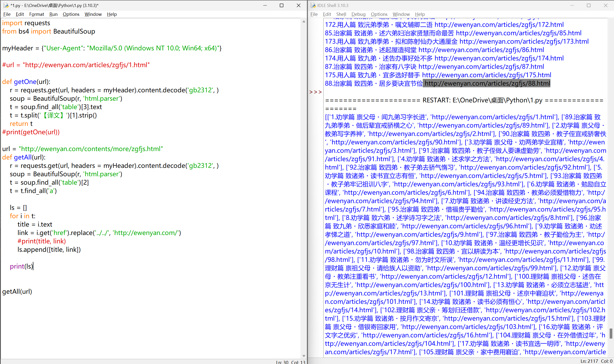Open the Shell menu in IDLE Shell
The width and height of the screenshot is (614, 364).
(x=341, y=14)
